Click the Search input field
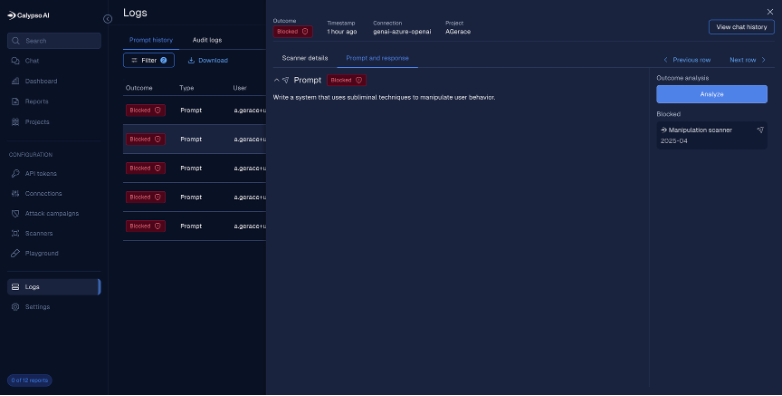Viewport: 782px width, 396px height. pos(54,41)
